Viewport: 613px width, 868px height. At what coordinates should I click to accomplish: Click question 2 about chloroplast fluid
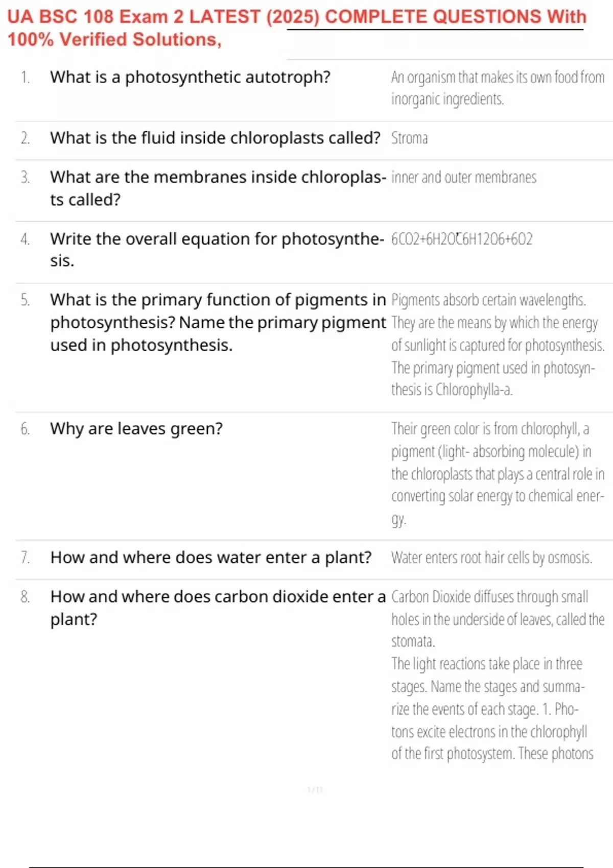pyautogui.click(x=215, y=138)
